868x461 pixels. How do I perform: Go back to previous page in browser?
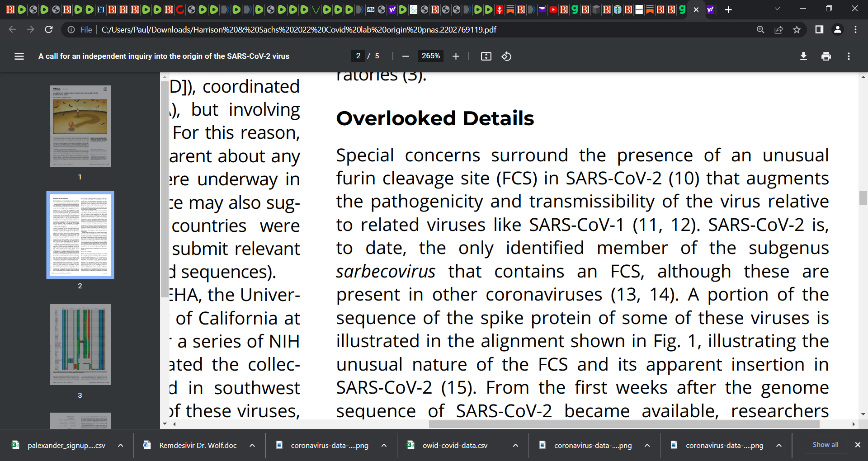12,29
